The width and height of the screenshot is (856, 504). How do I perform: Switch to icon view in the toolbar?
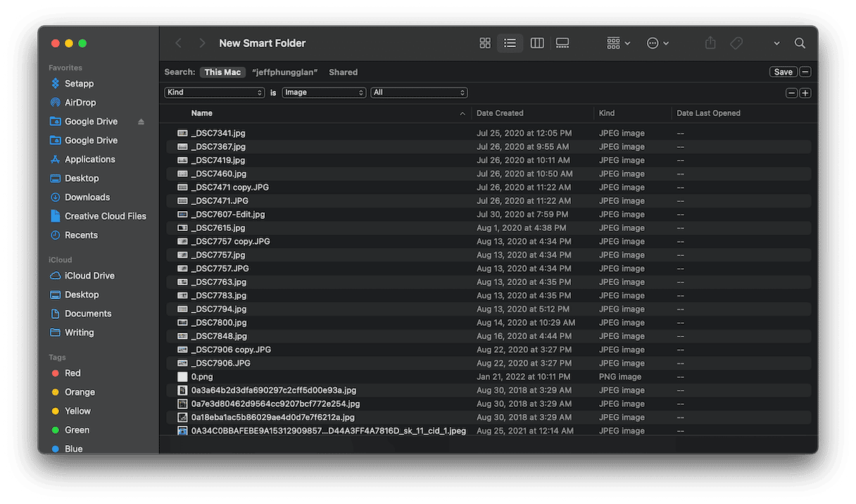tap(484, 43)
